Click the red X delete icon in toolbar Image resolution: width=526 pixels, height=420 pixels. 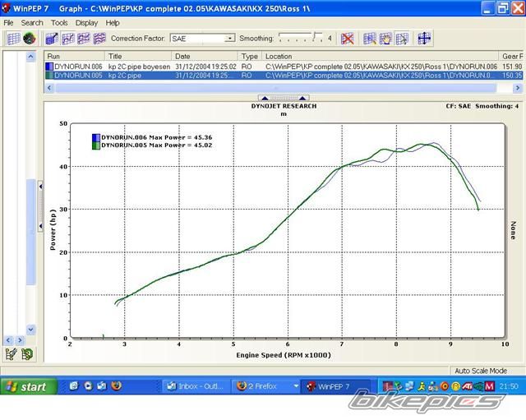[x=348, y=38]
